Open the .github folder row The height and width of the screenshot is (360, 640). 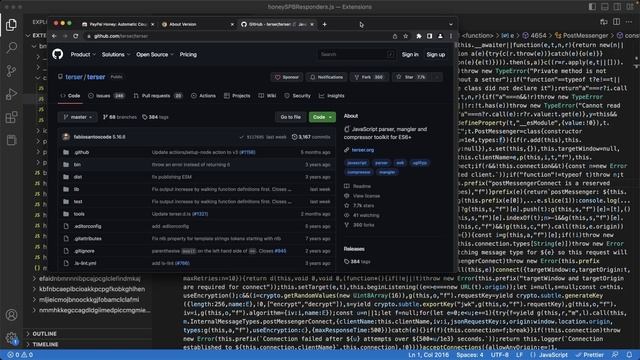(196, 152)
